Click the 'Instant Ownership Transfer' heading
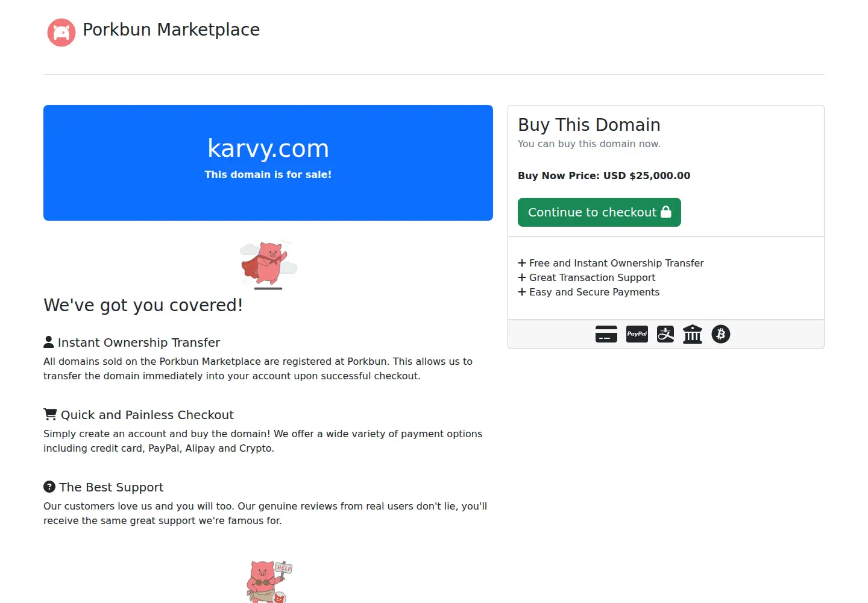868x603 pixels. click(139, 343)
